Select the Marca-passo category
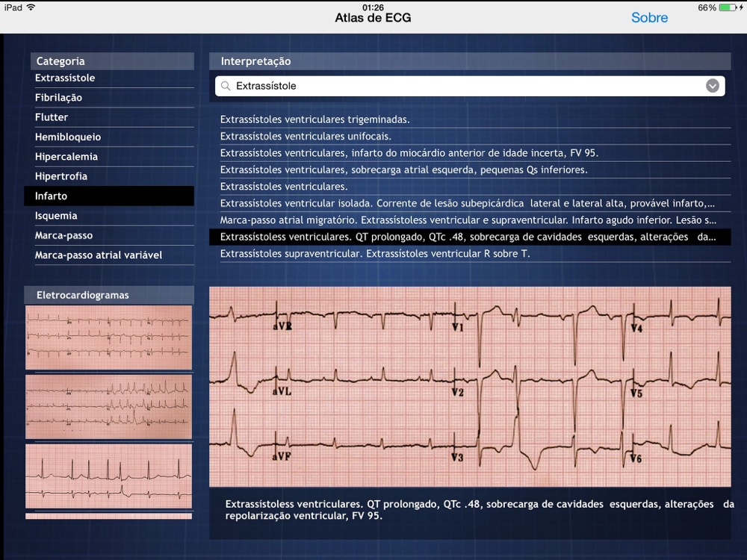 click(109, 235)
